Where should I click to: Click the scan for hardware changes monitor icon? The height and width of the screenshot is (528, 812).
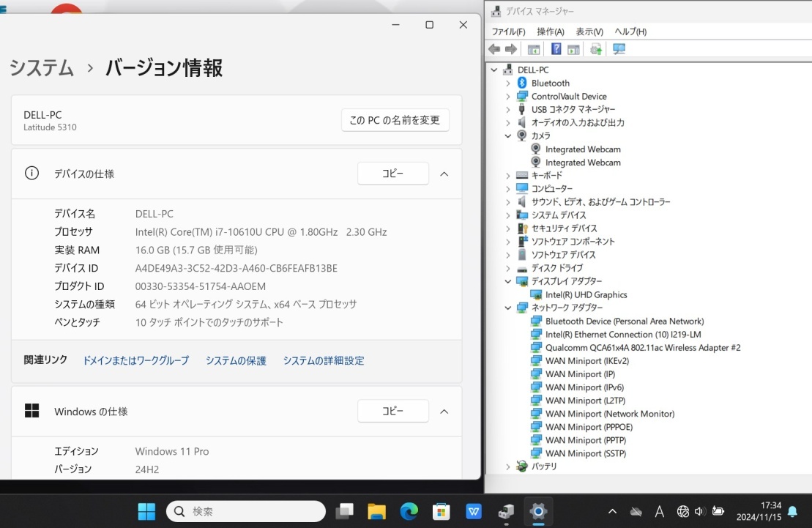pos(619,49)
